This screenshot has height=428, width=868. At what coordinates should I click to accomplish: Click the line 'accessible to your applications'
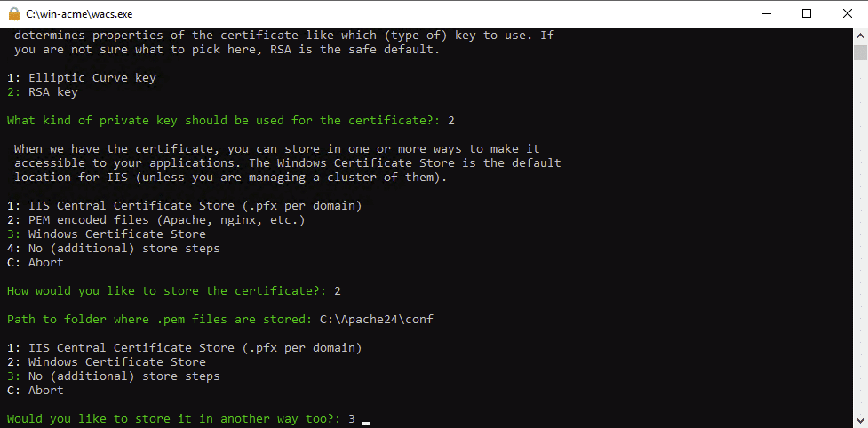[287, 163]
